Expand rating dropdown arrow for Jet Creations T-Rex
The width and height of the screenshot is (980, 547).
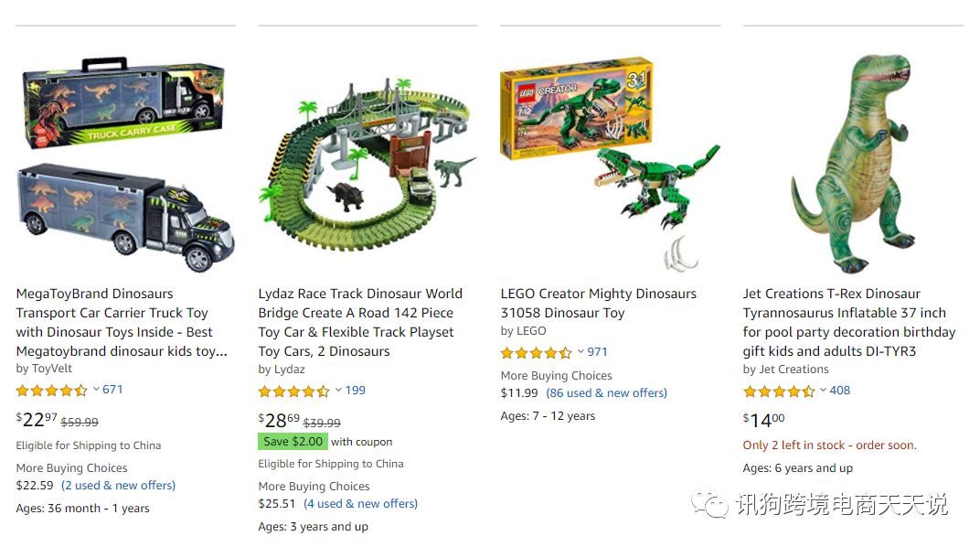[823, 391]
